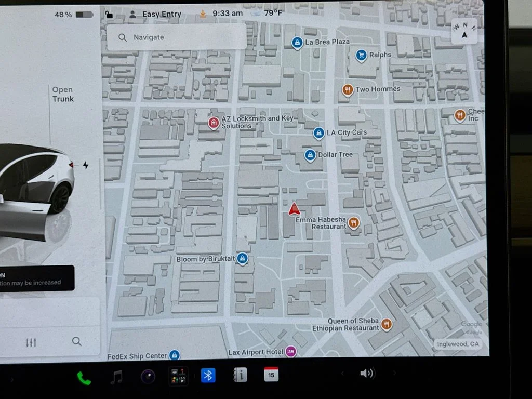
Task: Decrease volume with left arrow
Action: [x=342, y=374]
